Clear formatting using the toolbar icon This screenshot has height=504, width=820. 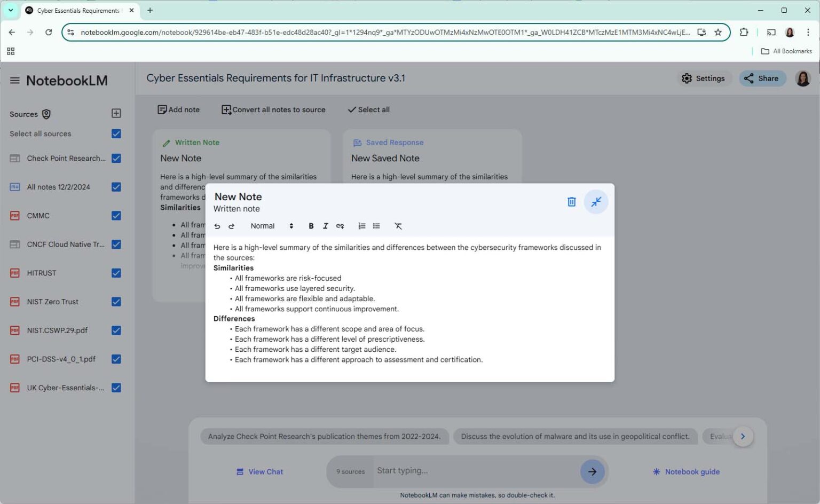398,226
